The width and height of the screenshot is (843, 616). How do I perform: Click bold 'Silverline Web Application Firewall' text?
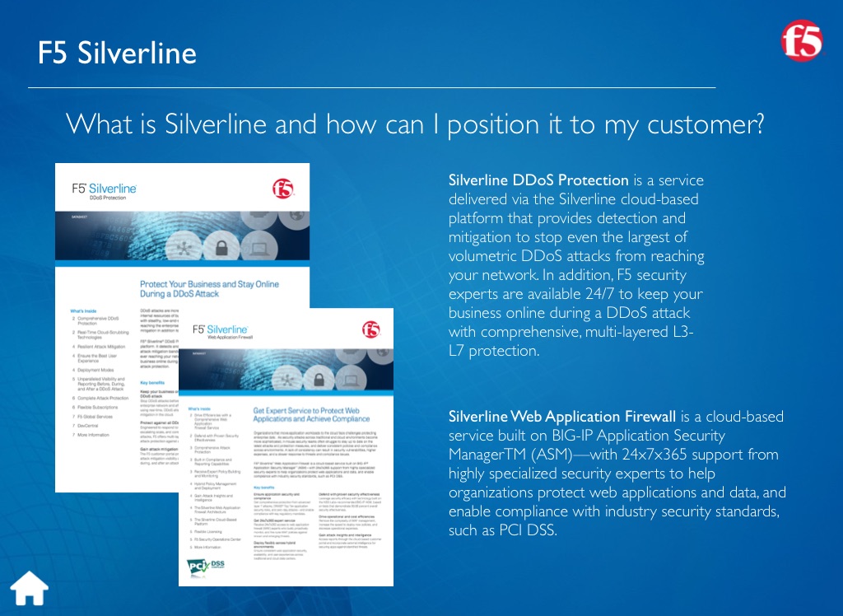(x=562, y=416)
